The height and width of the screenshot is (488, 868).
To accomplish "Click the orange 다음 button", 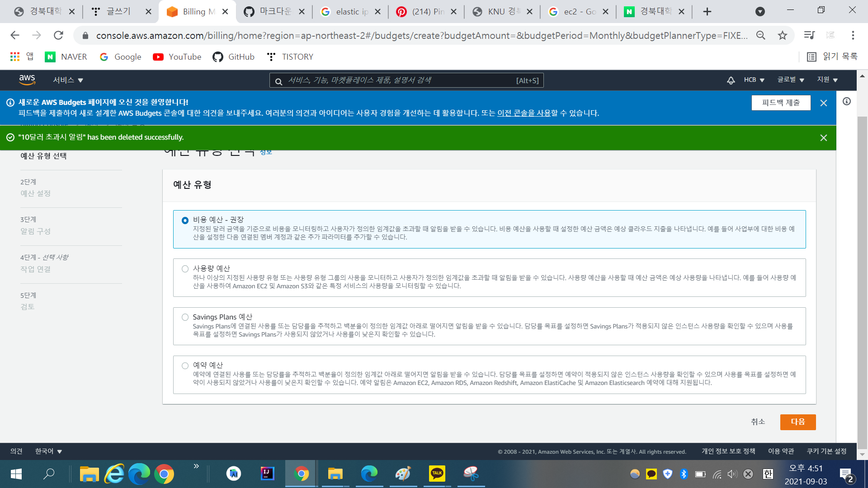I will [x=797, y=422].
